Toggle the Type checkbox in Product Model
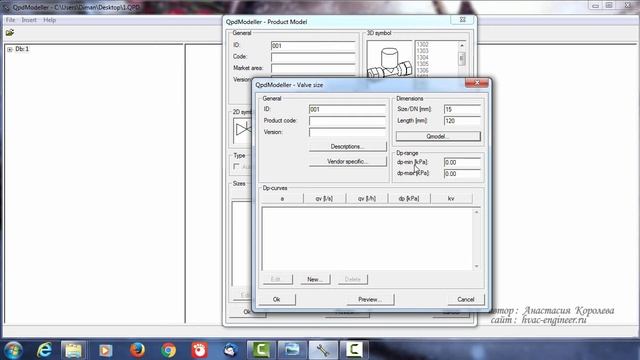 click(236, 167)
